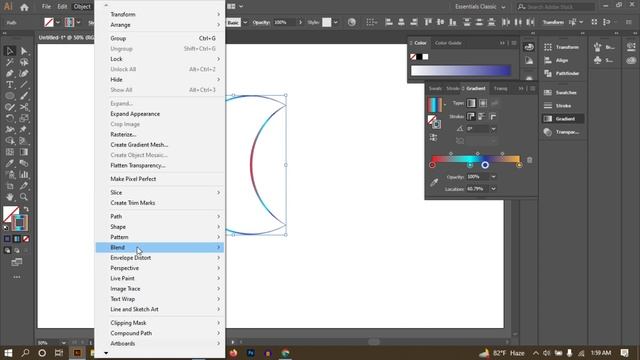Pick the Eyedropper tool in toolbar

click(x=10, y=163)
